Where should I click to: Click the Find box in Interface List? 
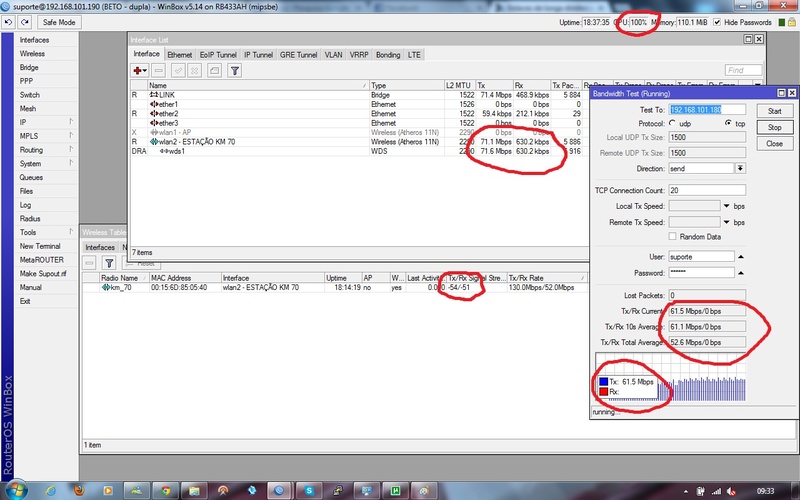click(743, 70)
